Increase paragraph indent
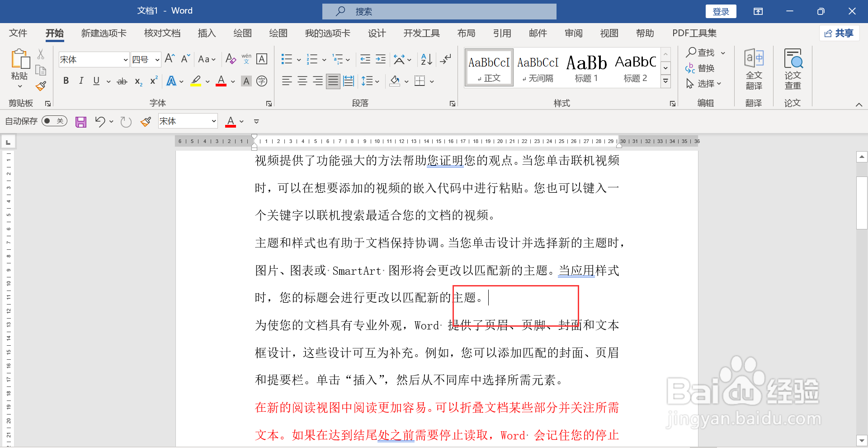 381,59
